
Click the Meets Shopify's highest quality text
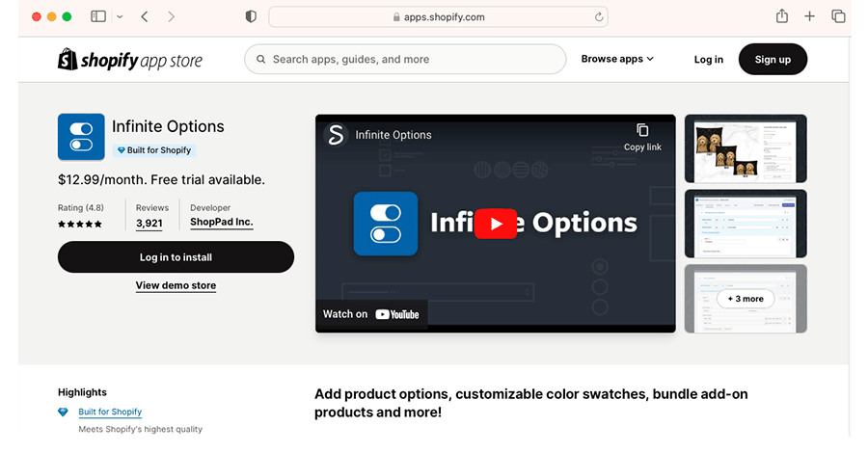point(140,429)
